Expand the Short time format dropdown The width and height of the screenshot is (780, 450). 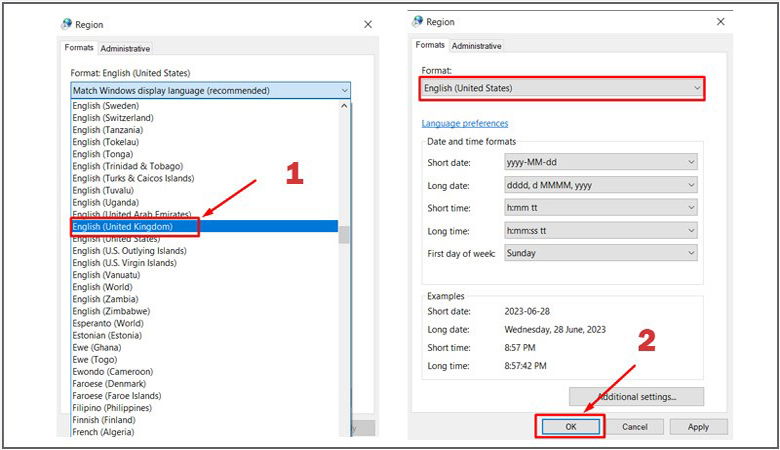(601, 207)
